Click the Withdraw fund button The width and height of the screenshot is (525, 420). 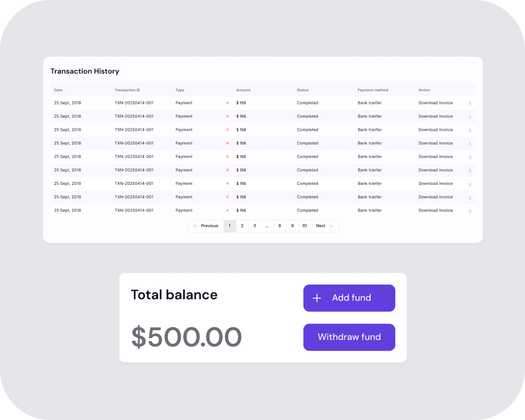click(x=349, y=337)
